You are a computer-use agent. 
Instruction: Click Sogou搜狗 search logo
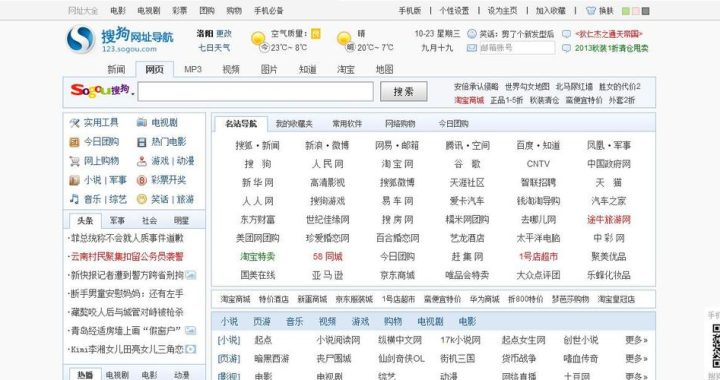(100, 90)
